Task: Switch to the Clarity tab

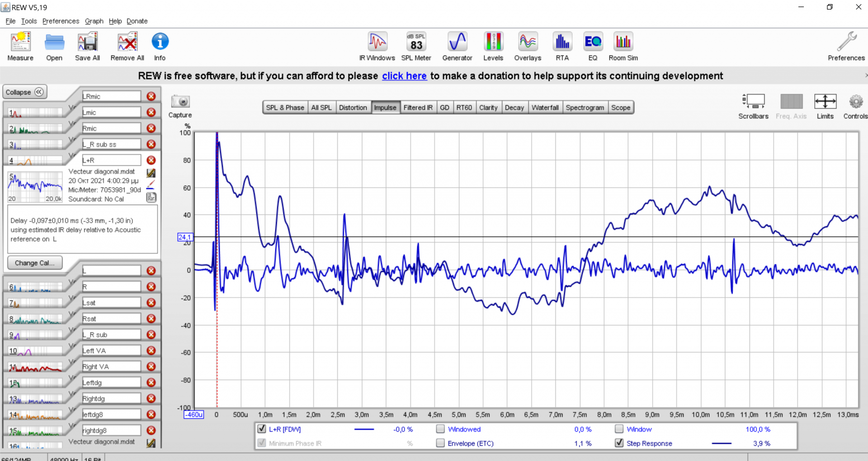Action: coord(488,108)
